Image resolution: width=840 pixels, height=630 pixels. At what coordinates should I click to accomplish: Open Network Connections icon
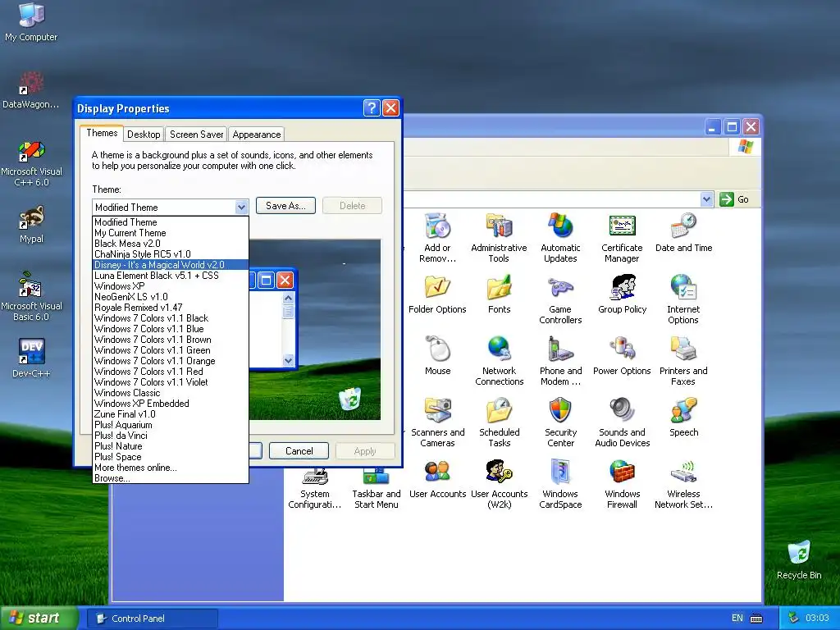click(x=499, y=361)
